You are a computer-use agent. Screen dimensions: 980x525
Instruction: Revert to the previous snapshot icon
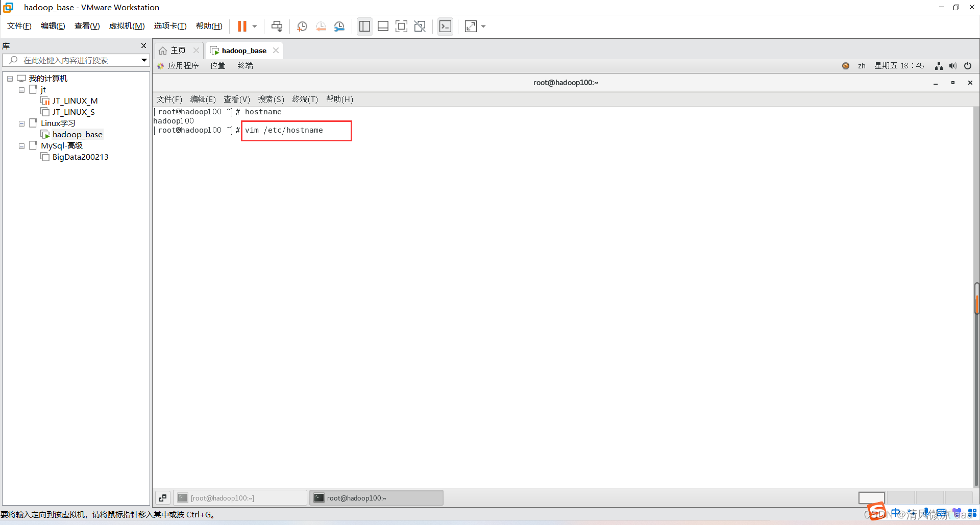tap(321, 26)
